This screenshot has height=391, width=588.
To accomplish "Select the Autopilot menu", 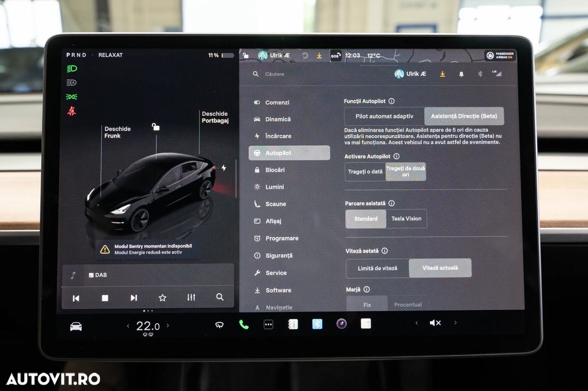I will pyautogui.click(x=289, y=153).
